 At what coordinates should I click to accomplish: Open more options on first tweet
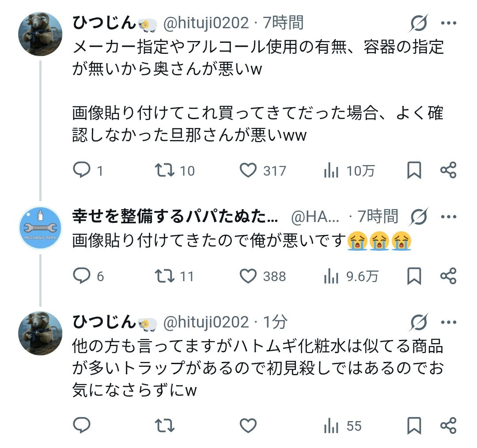[x=448, y=23]
